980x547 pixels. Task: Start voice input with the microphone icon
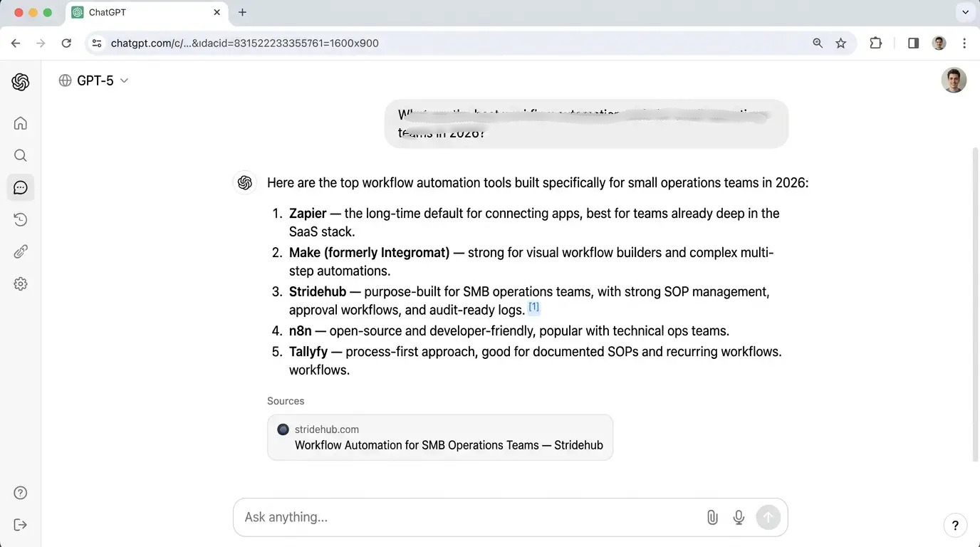click(739, 518)
